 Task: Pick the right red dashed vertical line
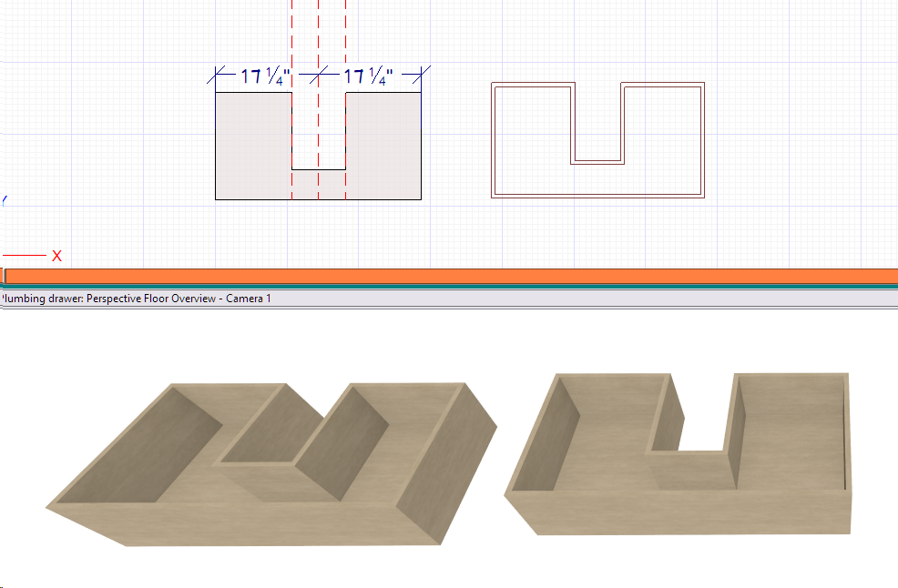click(x=345, y=36)
